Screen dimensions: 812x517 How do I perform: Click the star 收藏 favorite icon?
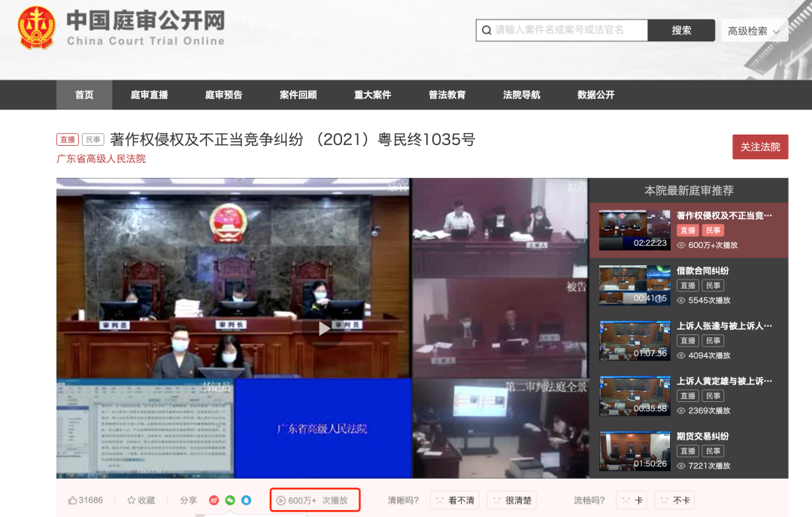132,500
